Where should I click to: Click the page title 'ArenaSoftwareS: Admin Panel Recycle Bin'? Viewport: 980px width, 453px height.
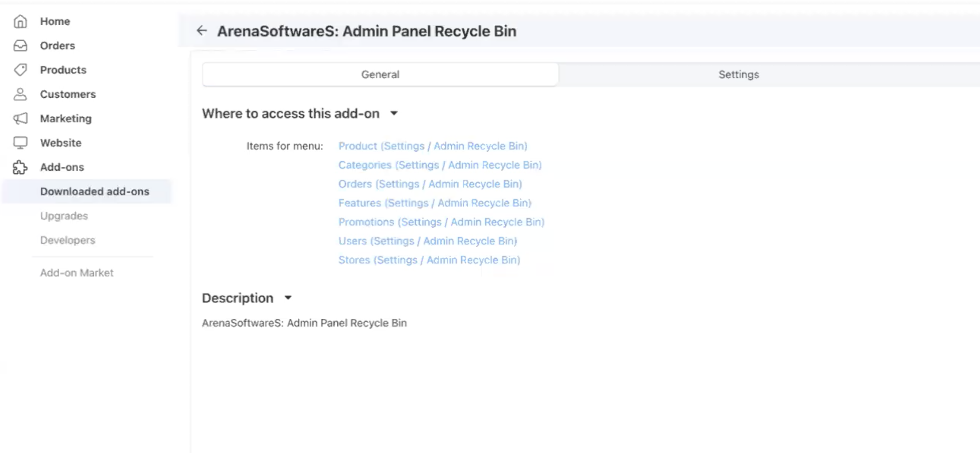click(366, 31)
